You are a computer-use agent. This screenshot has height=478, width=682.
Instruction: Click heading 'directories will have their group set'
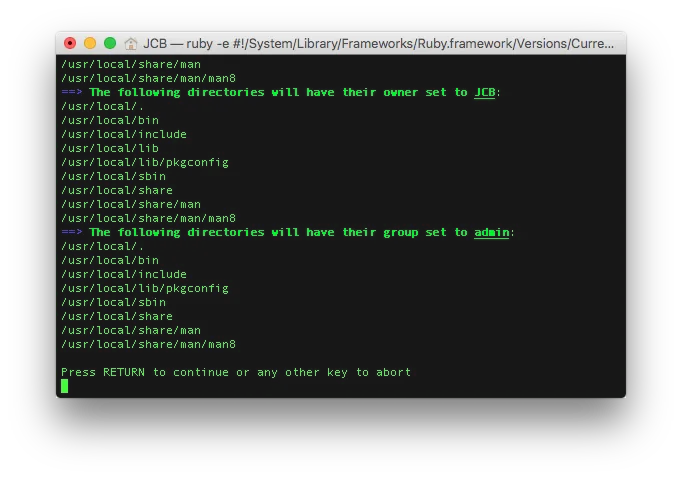[317, 232]
